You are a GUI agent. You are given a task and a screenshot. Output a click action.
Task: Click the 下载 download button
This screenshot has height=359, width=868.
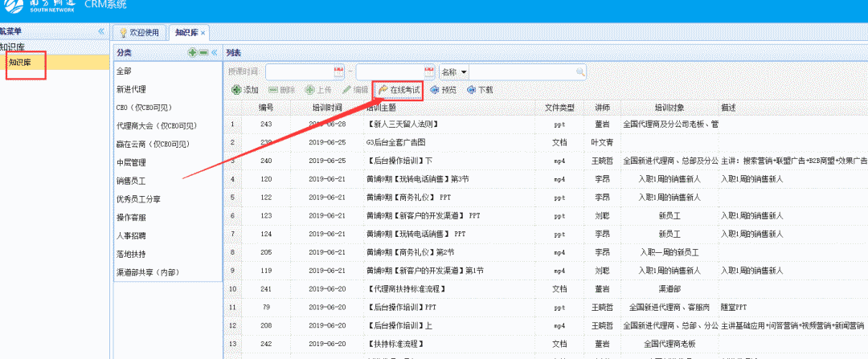tap(479, 90)
